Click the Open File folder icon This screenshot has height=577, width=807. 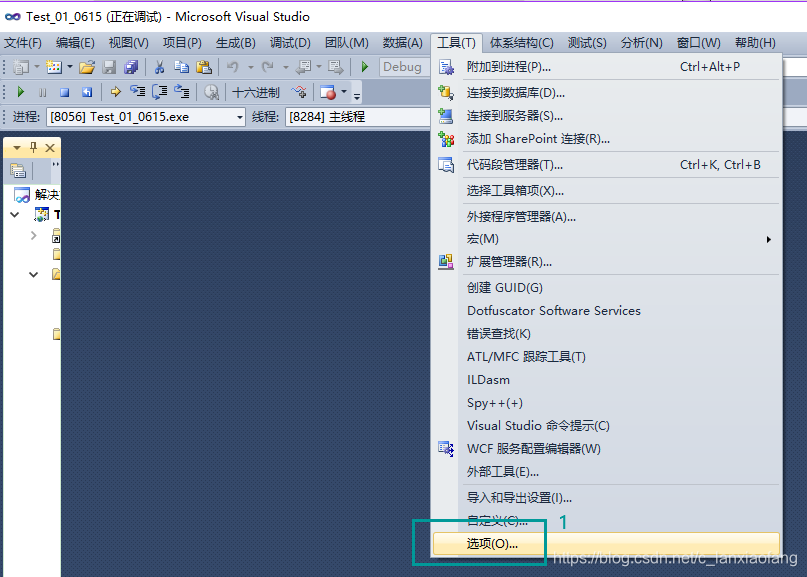pos(87,67)
